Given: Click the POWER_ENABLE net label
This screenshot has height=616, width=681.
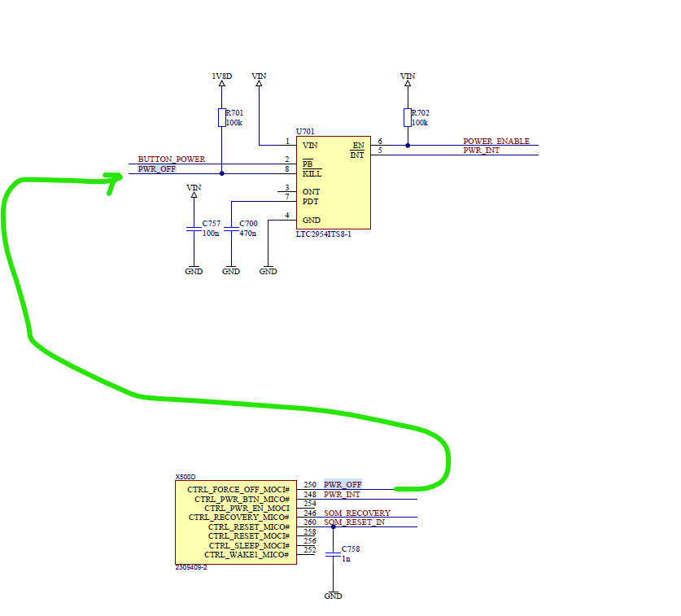Looking at the screenshot, I should click(x=496, y=142).
